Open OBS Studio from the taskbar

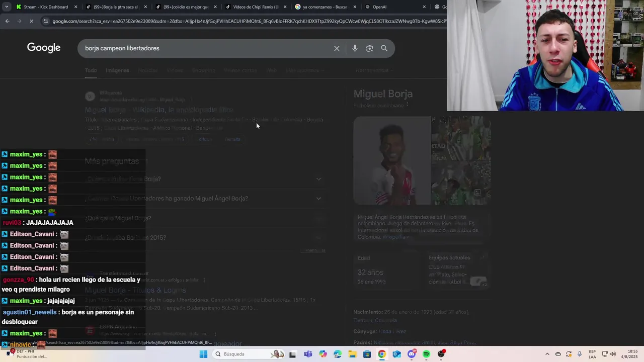441,354
